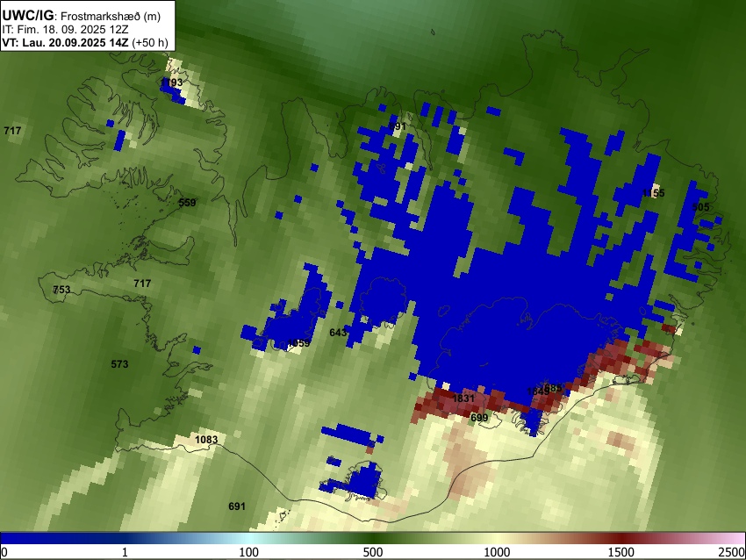Screen dimensions: 746x560
Task: Click the "691" label in the southern sea
Action: (x=237, y=506)
